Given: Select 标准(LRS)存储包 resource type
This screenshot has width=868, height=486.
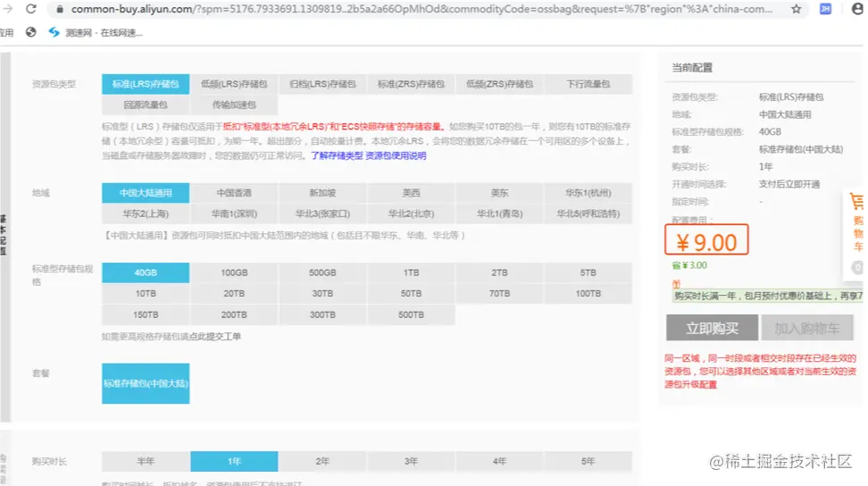Looking at the screenshot, I should coord(146,84).
